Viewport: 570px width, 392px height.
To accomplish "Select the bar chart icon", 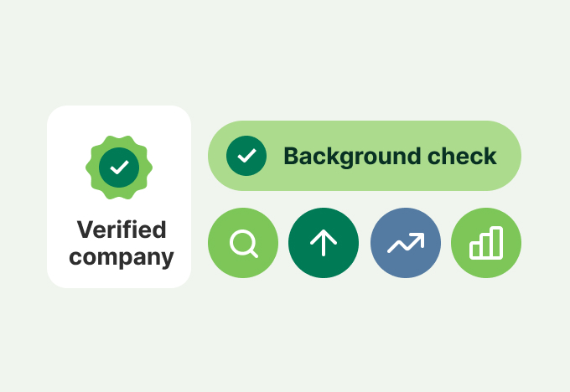I will (x=486, y=243).
